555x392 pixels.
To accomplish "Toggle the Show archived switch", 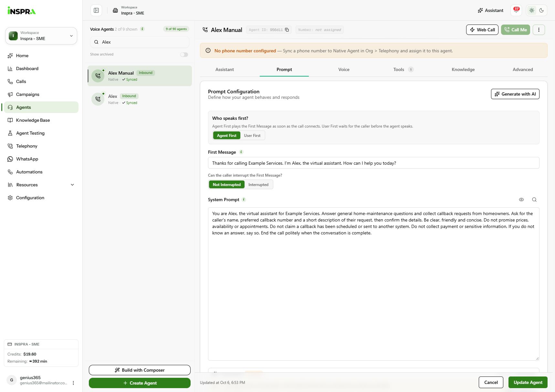I will [x=184, y=55].
